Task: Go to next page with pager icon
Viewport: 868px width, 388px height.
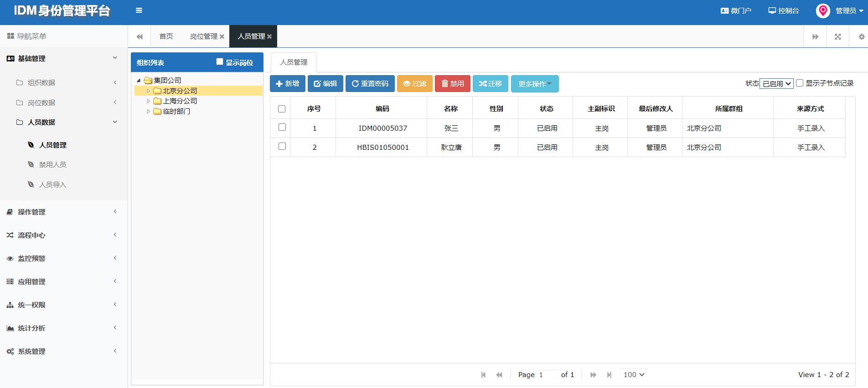Action: pyautogui.click(x=593, y=375)
